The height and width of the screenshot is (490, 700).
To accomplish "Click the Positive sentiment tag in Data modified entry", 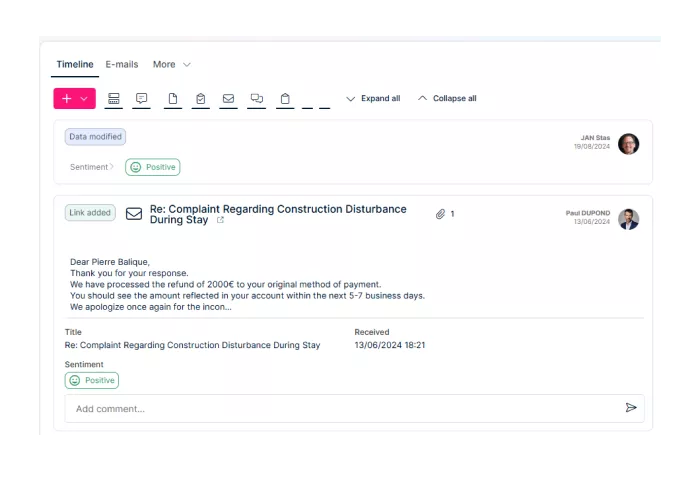I will coord(153,167).
